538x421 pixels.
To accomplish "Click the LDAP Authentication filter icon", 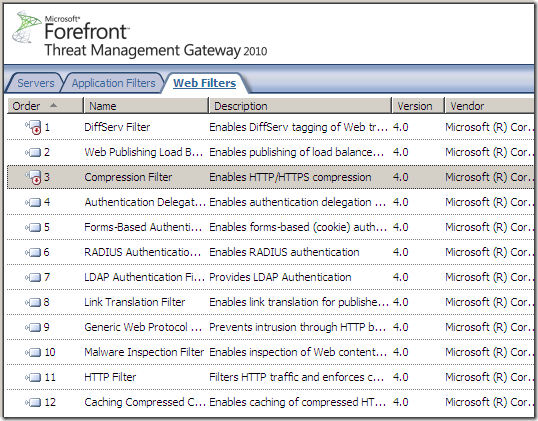I will click(33, 277).
